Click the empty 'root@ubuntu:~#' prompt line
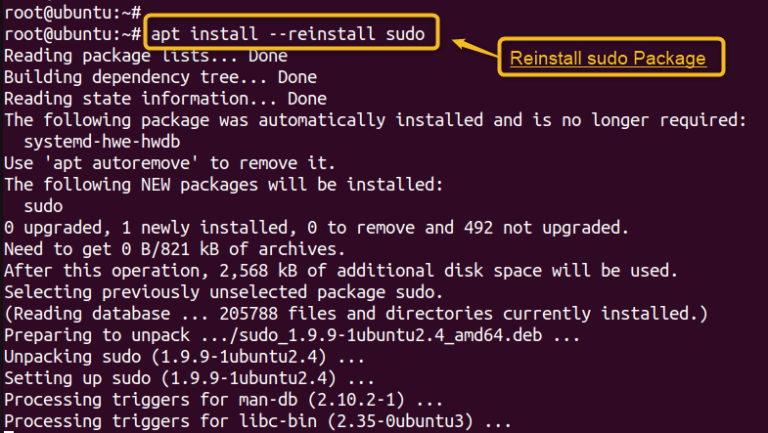768x433 pixels. pyautogui.click(x=72, y=12)
